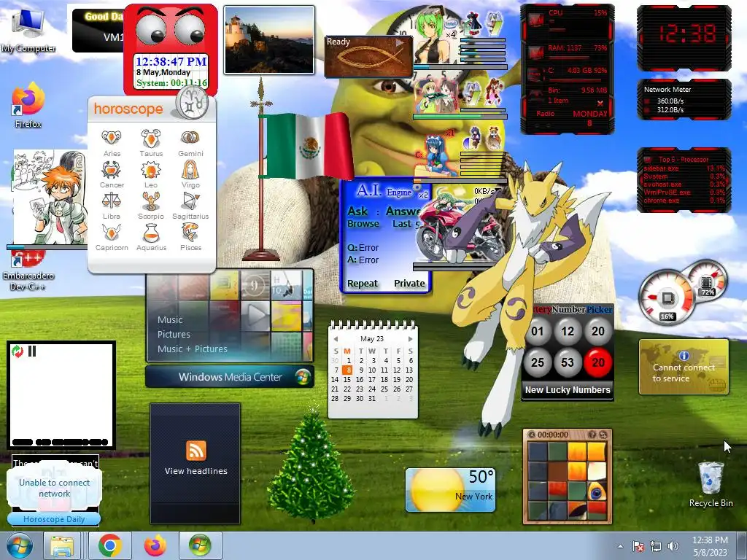Open My Computer desktop icon
The height and width of the screenshot is (560, 747).
coord(28,31)
